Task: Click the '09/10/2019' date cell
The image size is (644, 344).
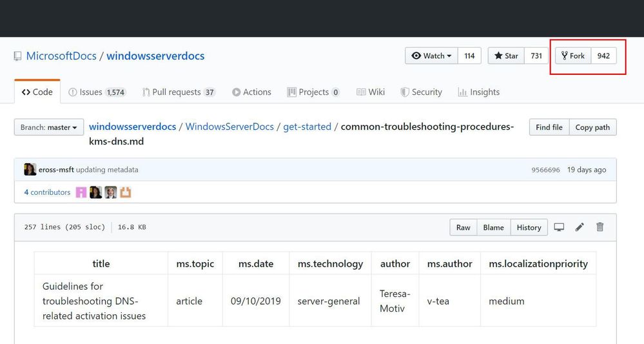Action: tap(255, 301)
